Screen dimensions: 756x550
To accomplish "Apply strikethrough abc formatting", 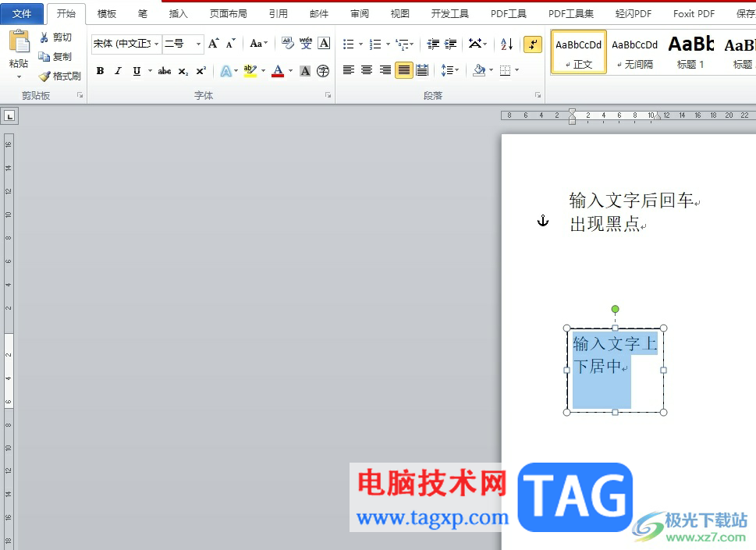I will click(x=165, y=71).
